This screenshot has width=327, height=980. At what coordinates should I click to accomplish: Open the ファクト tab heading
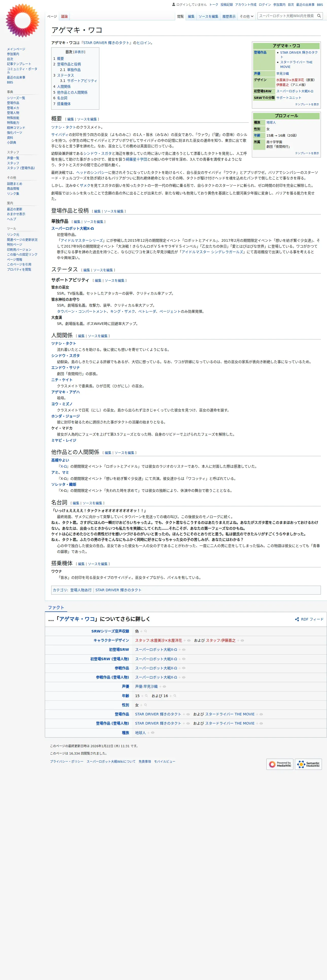click(56, 608)
